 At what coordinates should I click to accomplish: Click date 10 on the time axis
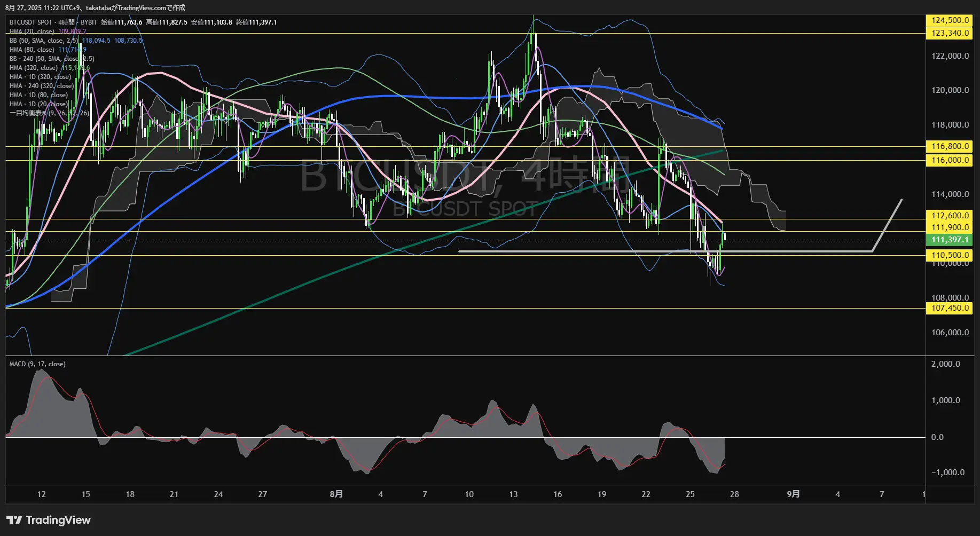pyautogui.click(x=469, y=494)
